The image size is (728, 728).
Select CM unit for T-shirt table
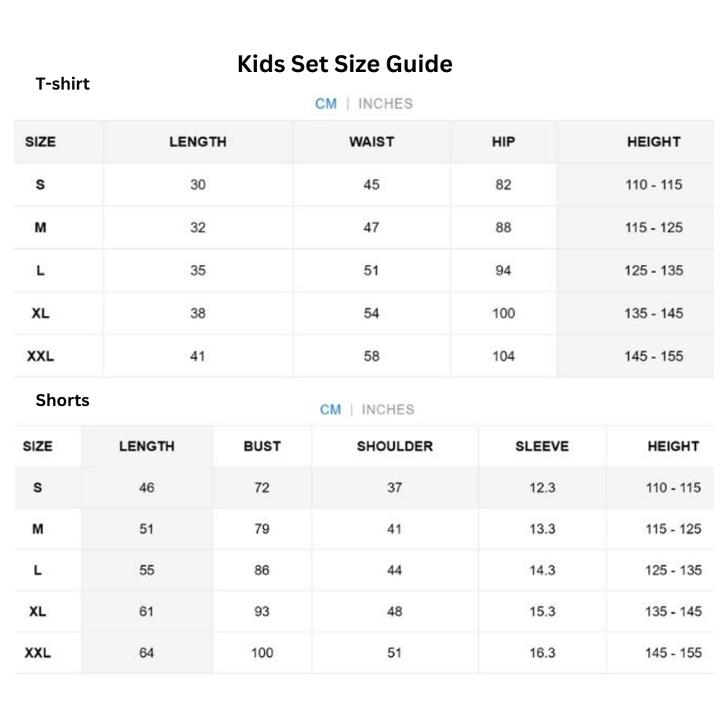tap(326, 103)
